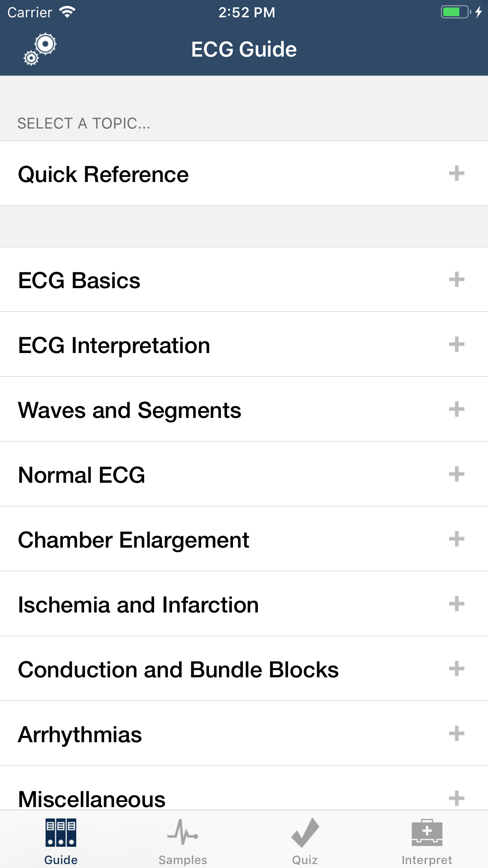This screenshot has width=488, height=868.
Task: Expand Normal ECG using the plus icon
Action: click(x=457, y=474)
